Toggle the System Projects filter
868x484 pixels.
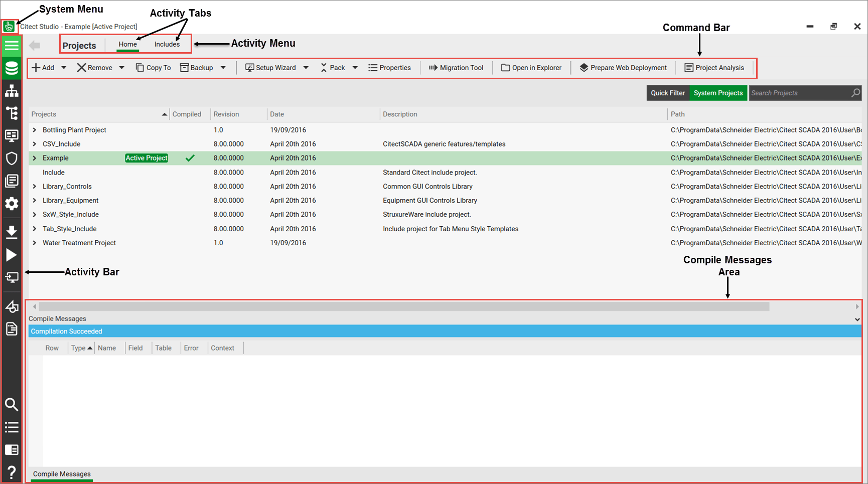coord(718,93)
